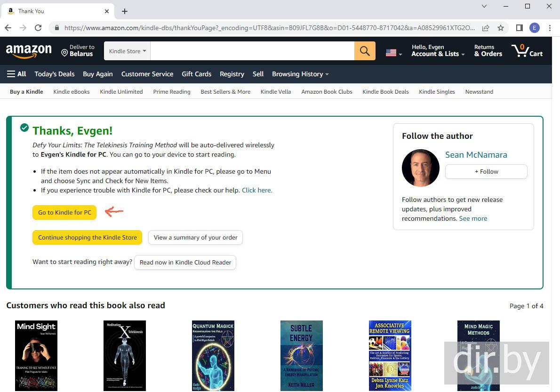The height and width of the screenshot is (392, 560).
Task: Open language and country flag selector
Action: (x=394, y=53)
